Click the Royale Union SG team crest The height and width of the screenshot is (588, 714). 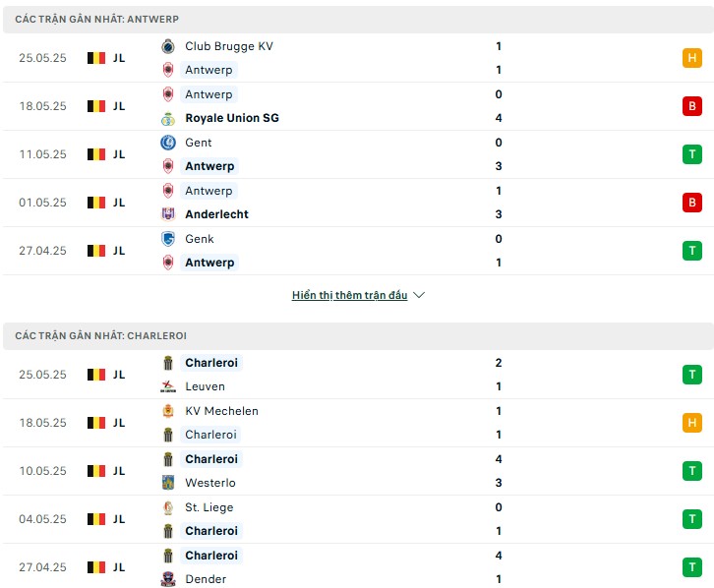(168, 118)
